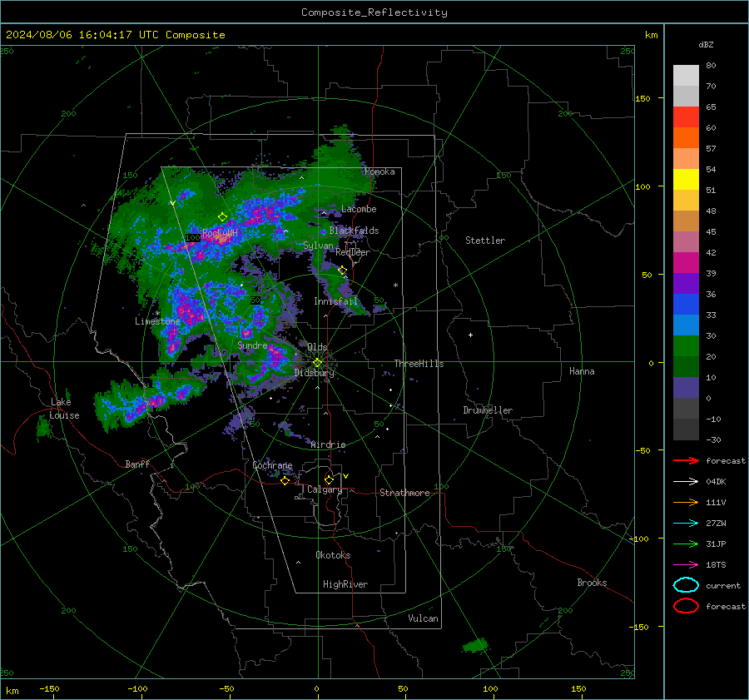Click the Hanna town label
The width and height of the screenshot is (749, 700).
582,371
